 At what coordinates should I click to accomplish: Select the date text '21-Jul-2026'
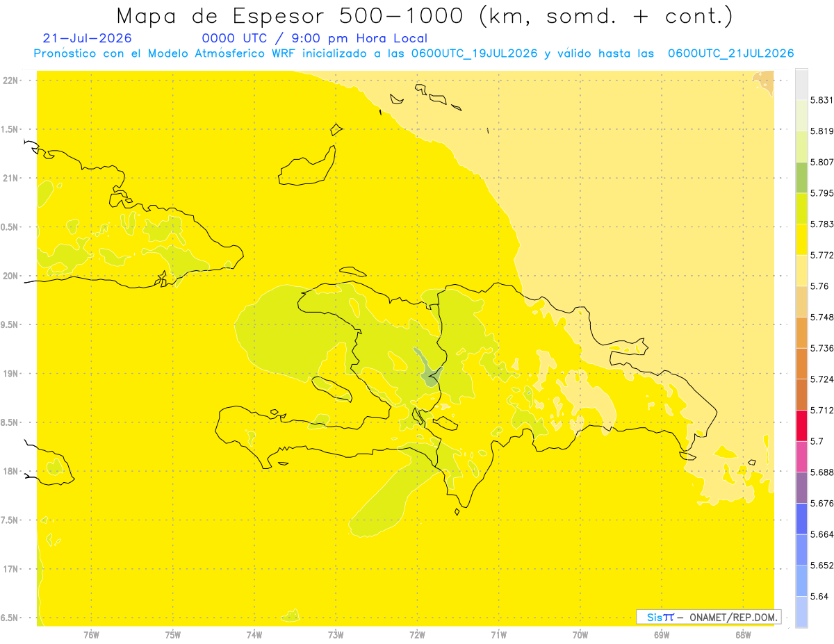[x=87, y=38]
